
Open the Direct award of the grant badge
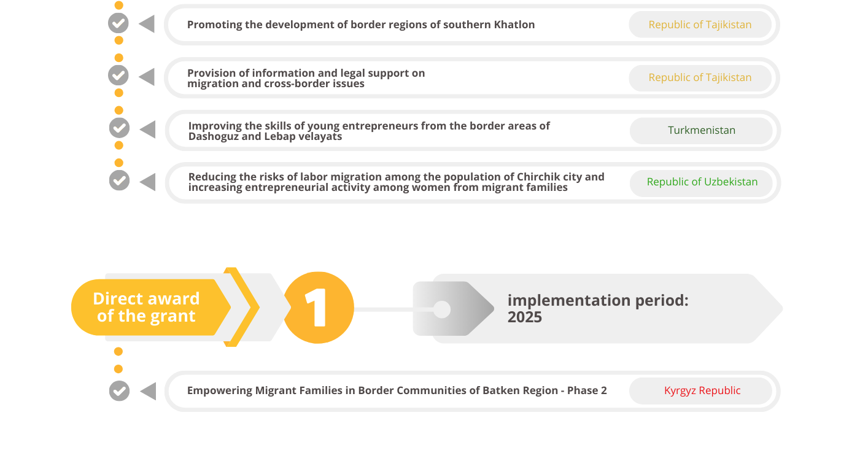pyautogui.click(x=147, y=308)
